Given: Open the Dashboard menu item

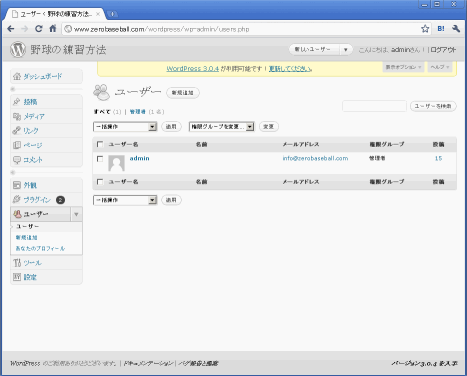Looking at the screenshot, I should click(x=43, y=76).
